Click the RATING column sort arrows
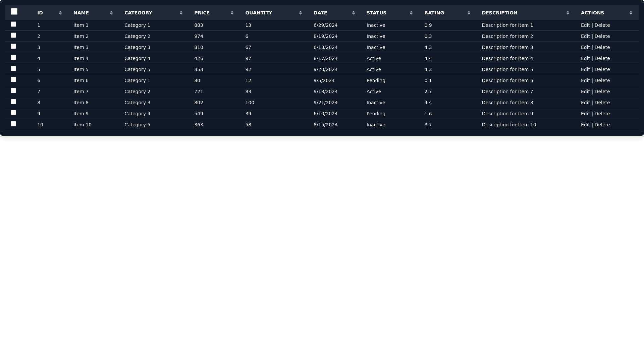Image resolution: width=644 pixels, height=362 pixels. click(469, 13)
